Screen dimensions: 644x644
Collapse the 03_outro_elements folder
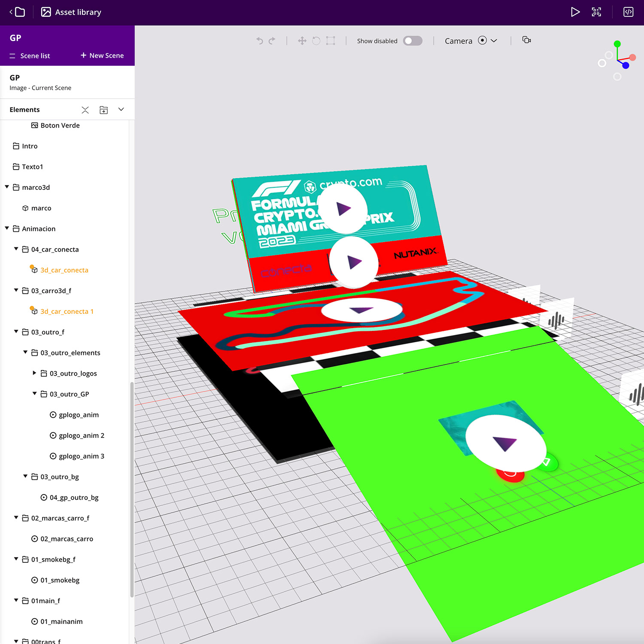[25, 352]
